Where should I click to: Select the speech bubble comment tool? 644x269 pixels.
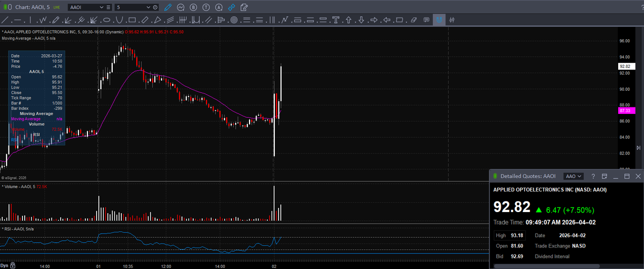click(426, 20)
